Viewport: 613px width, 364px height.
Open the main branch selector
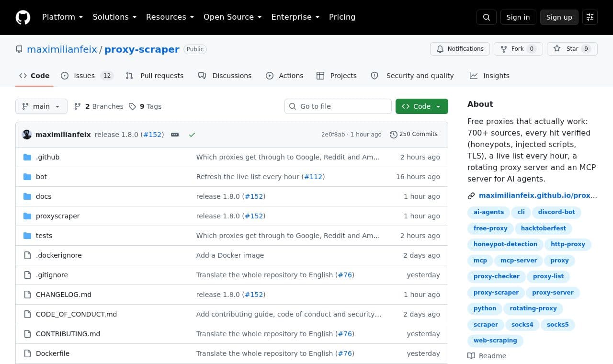pos(41,106)
